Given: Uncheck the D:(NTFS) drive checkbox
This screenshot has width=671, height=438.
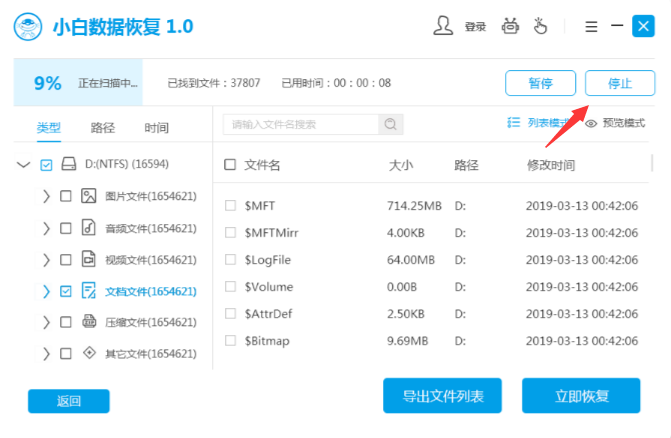Looking at the screenshot, I should [x=46, y=164].
